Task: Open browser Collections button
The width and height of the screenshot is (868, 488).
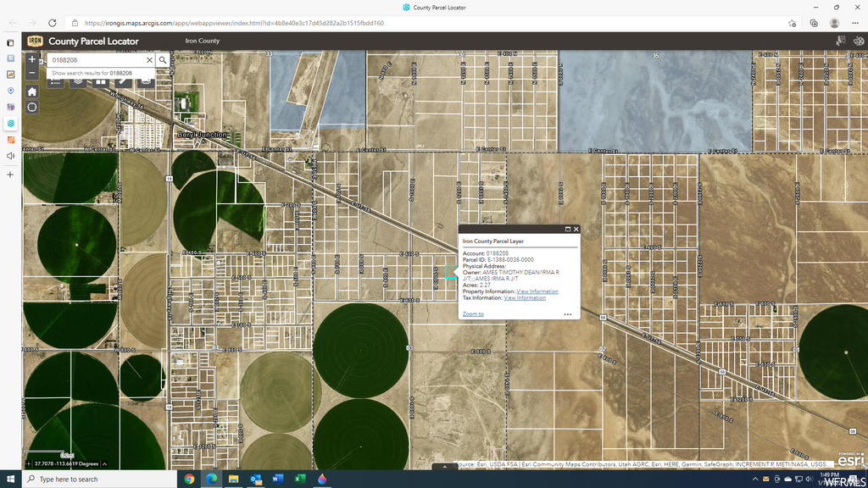Action: [814, 23]
